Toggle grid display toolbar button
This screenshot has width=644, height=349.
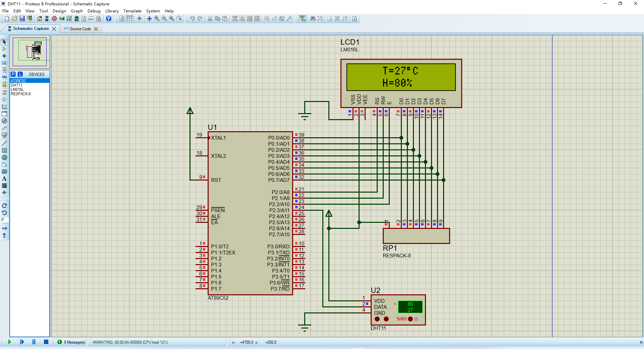coord(129,18)
